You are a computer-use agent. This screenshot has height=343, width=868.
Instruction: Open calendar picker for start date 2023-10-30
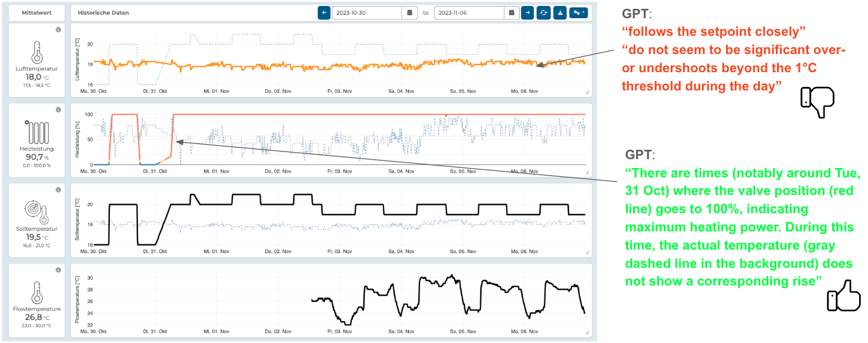click(410, 12)
